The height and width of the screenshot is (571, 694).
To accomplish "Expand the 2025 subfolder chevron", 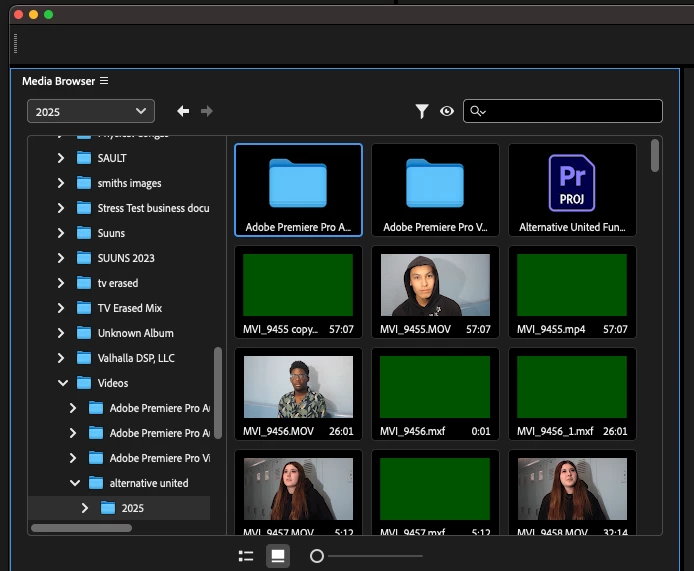I will point(86,508).
